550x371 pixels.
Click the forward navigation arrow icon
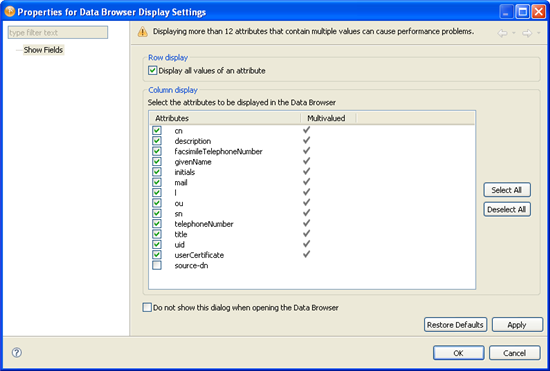(x=526, y=33)
